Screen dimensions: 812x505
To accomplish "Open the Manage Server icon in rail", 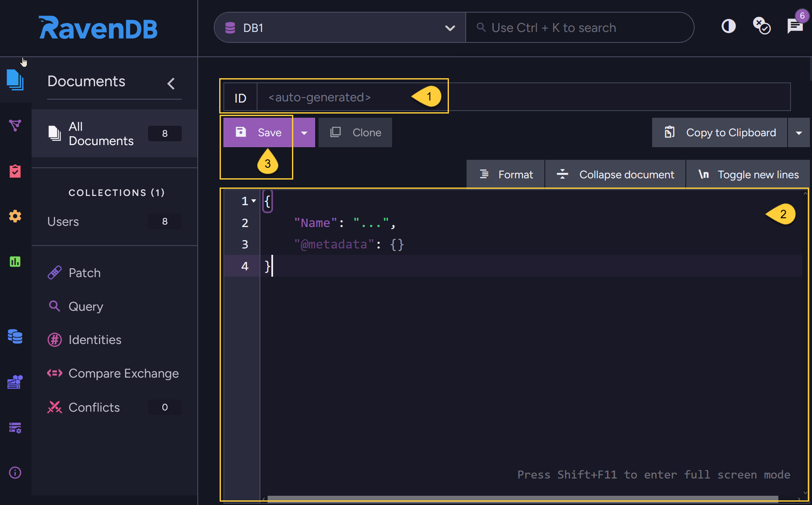I will [15, 428].
